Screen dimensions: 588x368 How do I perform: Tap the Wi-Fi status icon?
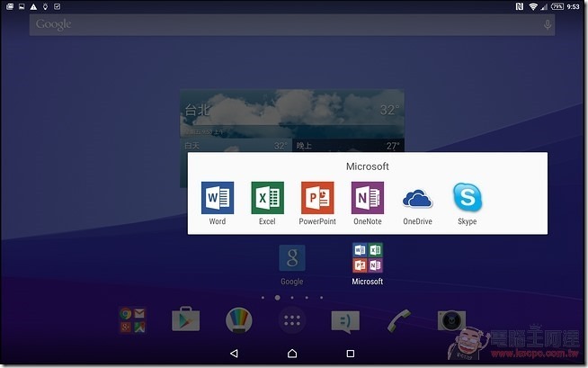[533, 6]
